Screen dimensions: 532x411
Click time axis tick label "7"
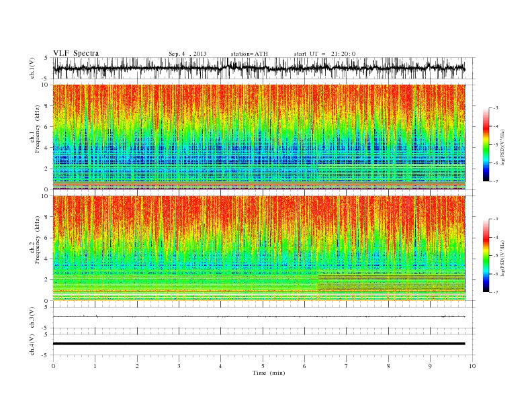pos(347,366)
